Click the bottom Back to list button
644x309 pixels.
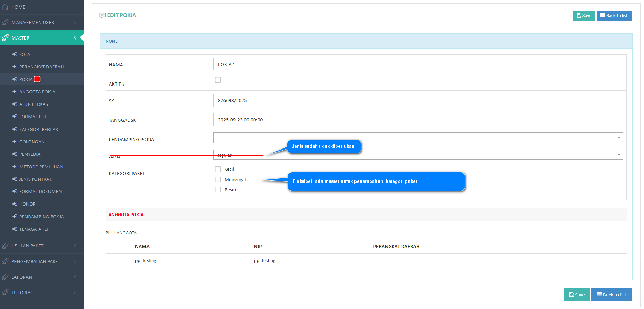(x=611, y=295)
